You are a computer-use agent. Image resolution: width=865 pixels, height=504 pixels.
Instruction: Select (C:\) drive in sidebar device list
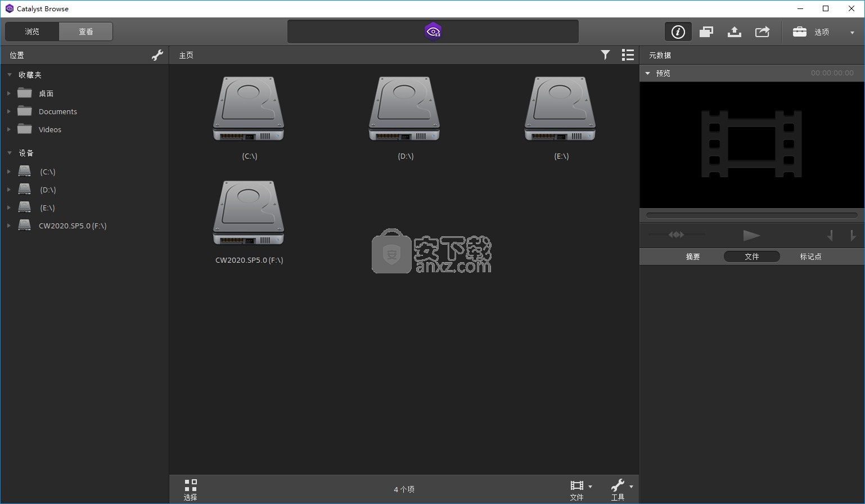pos(47,172)
